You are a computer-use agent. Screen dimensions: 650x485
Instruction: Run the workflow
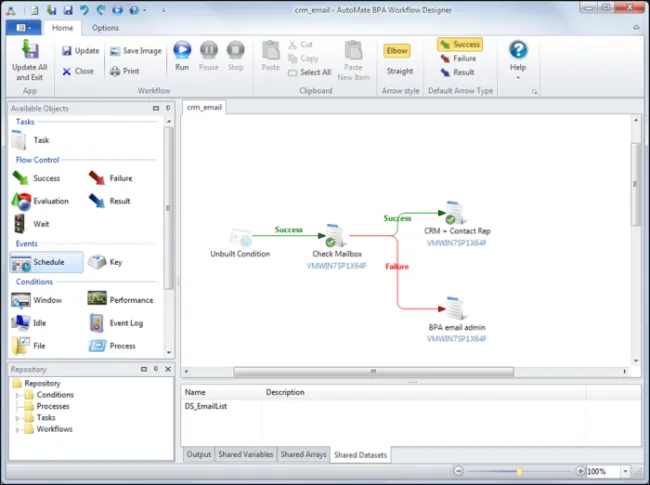(182, 56)
